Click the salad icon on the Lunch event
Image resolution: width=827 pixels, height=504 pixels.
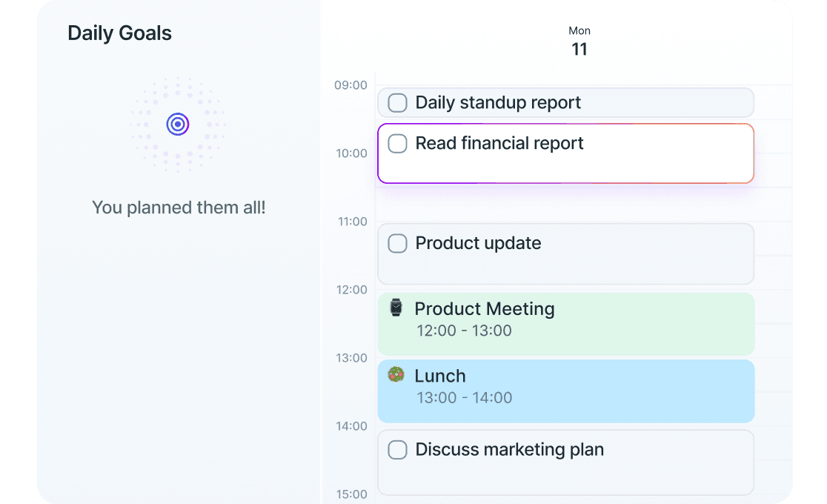tap(396, 375)
